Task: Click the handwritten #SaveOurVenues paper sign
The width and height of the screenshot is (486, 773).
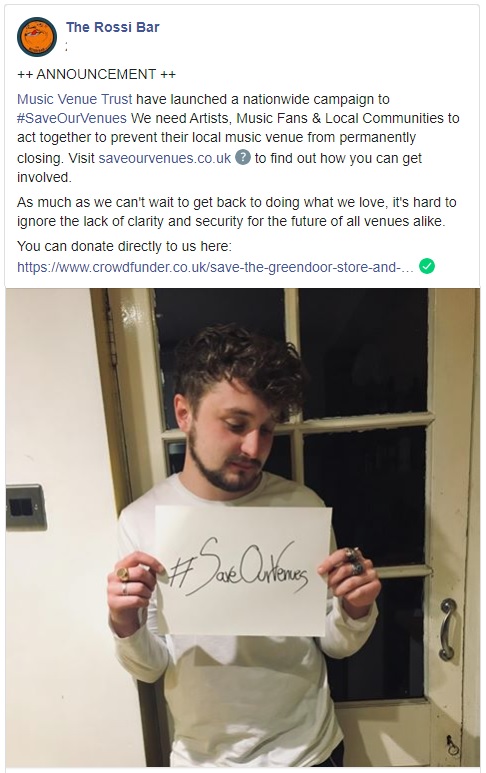Action: click(x=243, y=570)
